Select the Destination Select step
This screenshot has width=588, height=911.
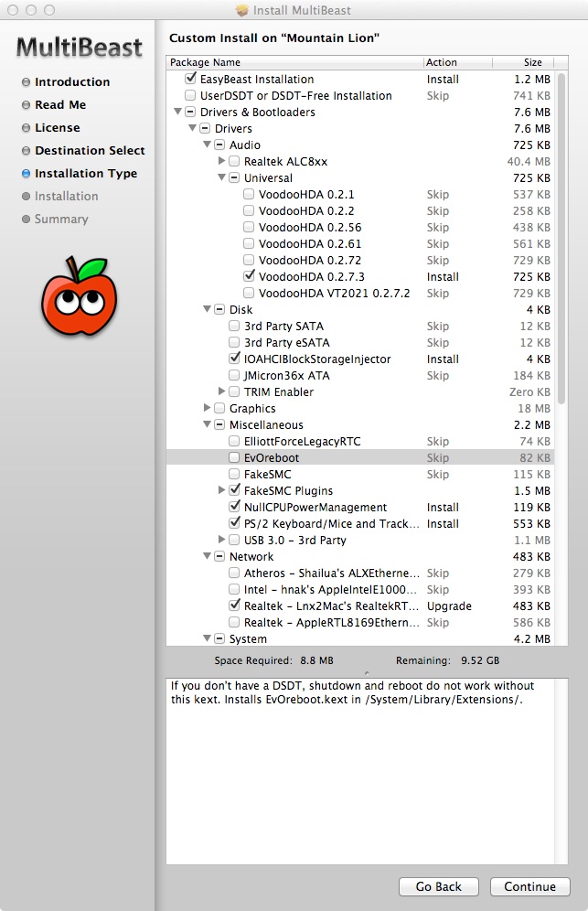click(90, 151)
